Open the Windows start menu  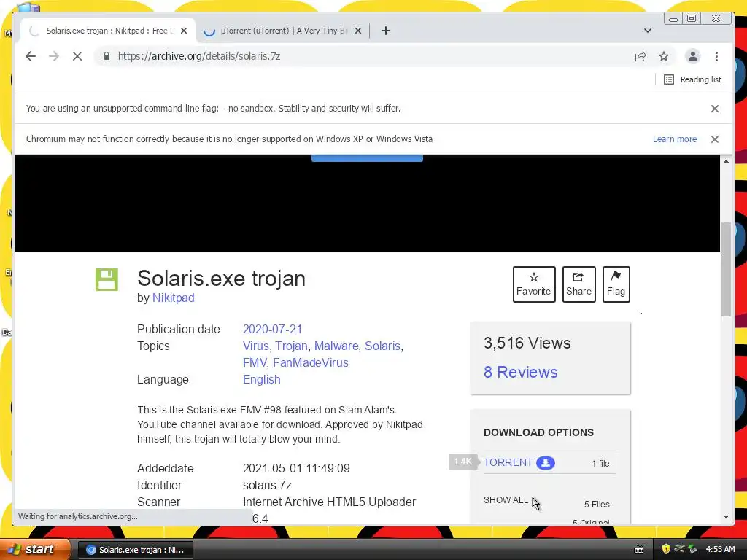pos(34,549)
